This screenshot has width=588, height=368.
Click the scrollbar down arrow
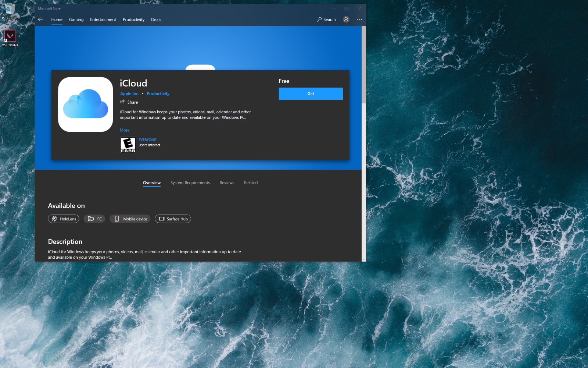[364, 259]
